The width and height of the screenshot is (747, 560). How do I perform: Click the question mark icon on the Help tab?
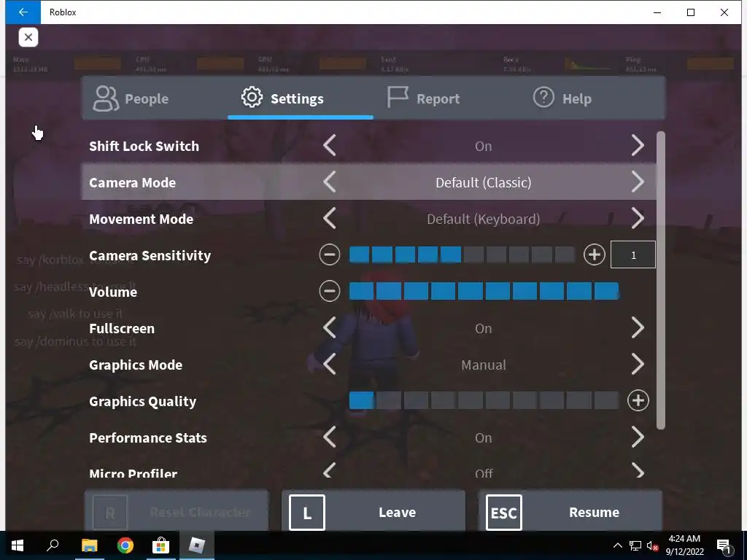click(x=543, y=97)
